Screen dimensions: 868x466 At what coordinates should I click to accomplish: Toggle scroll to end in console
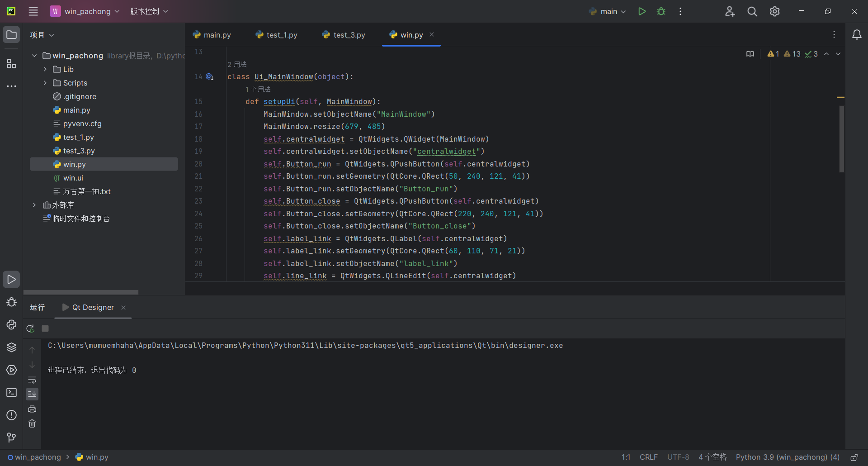[32, 394]
